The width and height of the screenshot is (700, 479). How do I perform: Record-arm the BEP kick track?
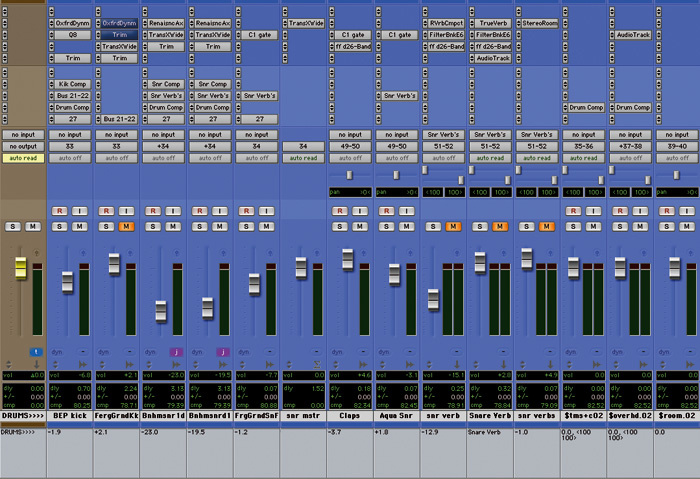(59, 210)
